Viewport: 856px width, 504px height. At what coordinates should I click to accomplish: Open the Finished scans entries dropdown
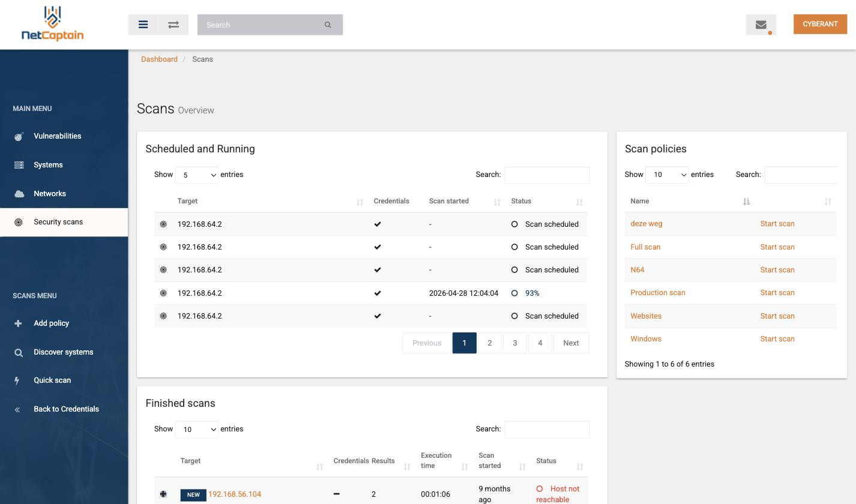point(197,430)
